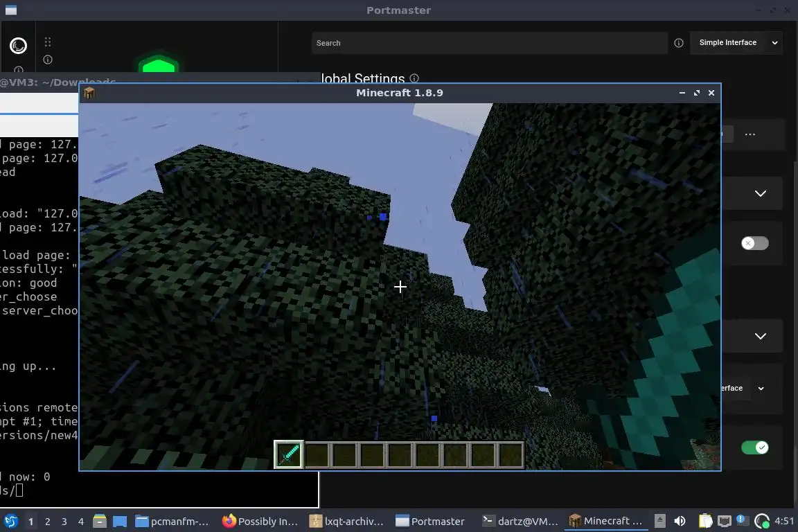Select the diamond sword hotbar slot
The image size is (798, 532).
(x=289, y=454)
